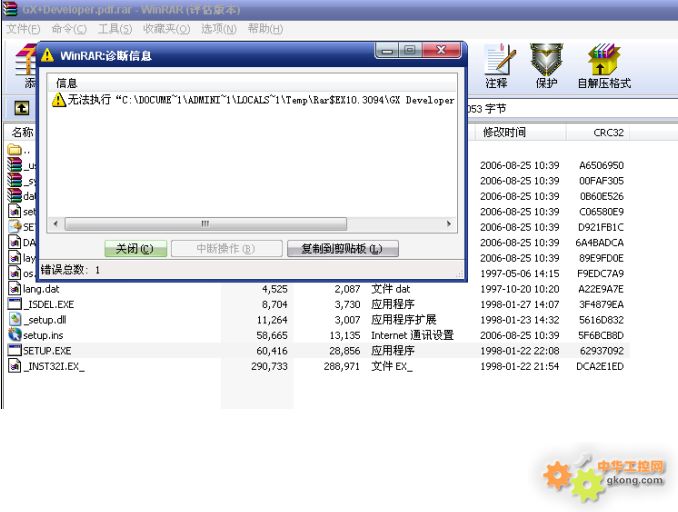Maximize the WinRAR 诊断信息 dialog
678x512 pixels.
410,50
